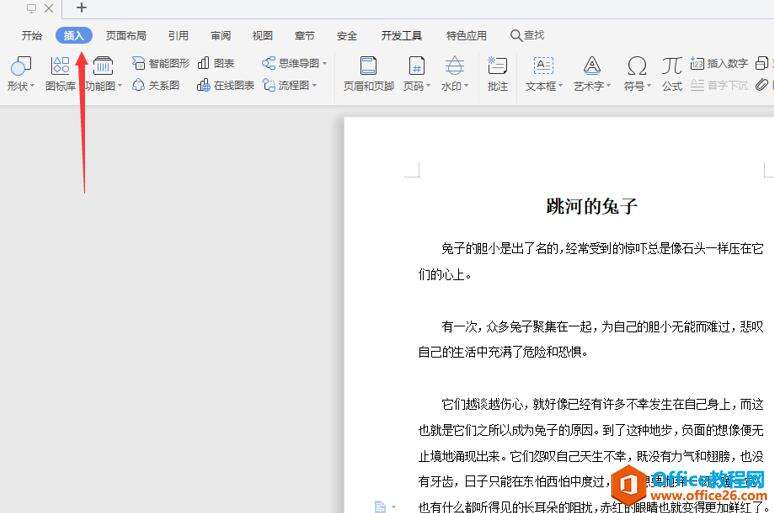Open the 安全 tab

click(347, 36)
